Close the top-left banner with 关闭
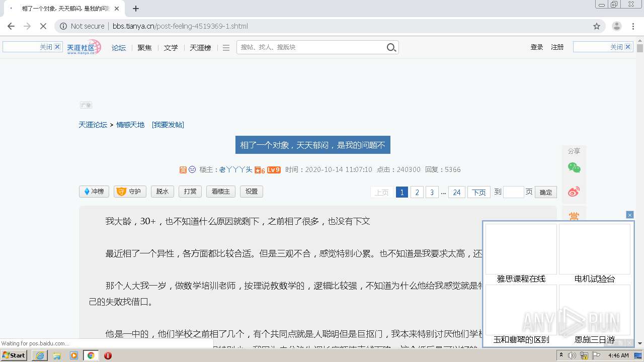Viewport: 644px width, 362px height. pos(50,47)
